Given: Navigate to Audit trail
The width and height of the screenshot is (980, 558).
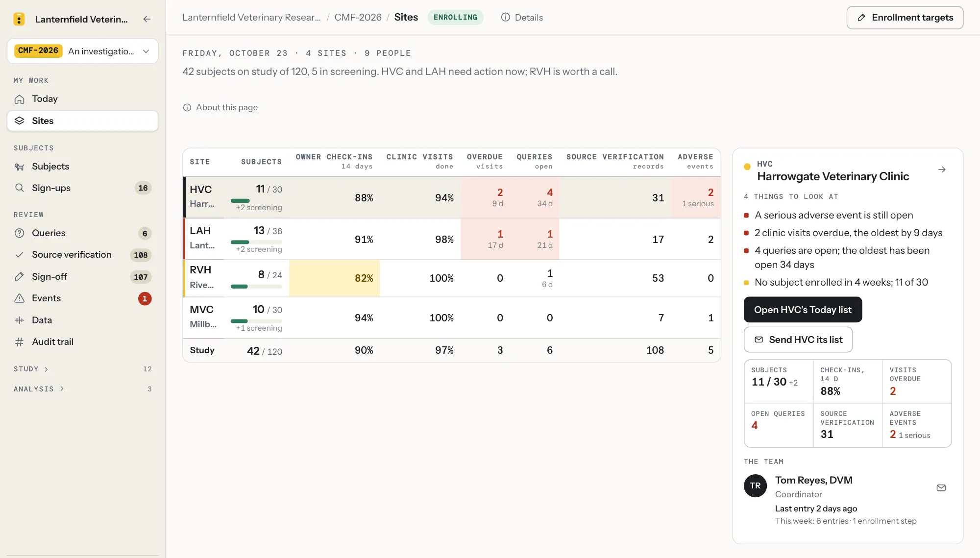Looking at the screenshot, I should coord(83,342).
